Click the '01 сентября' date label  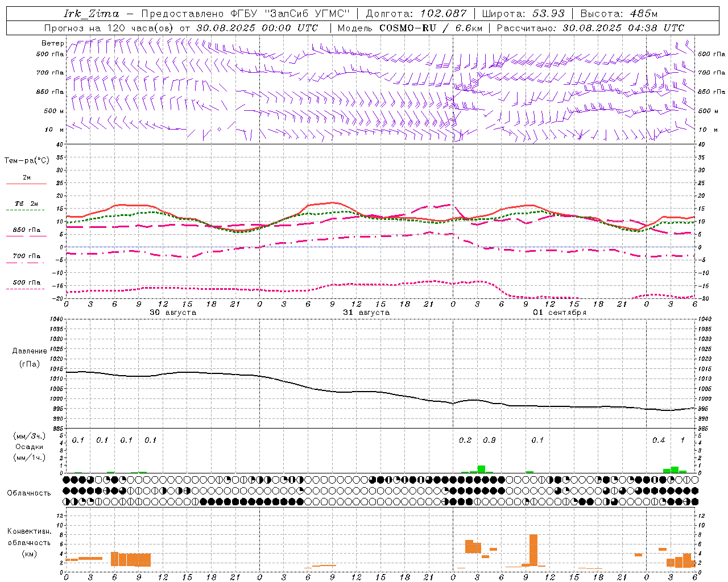(559, 313)
